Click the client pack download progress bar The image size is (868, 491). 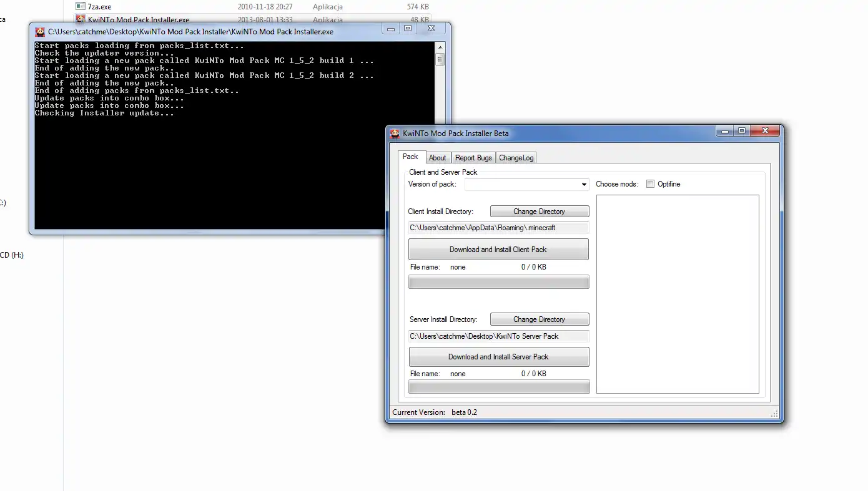(498, 282)
